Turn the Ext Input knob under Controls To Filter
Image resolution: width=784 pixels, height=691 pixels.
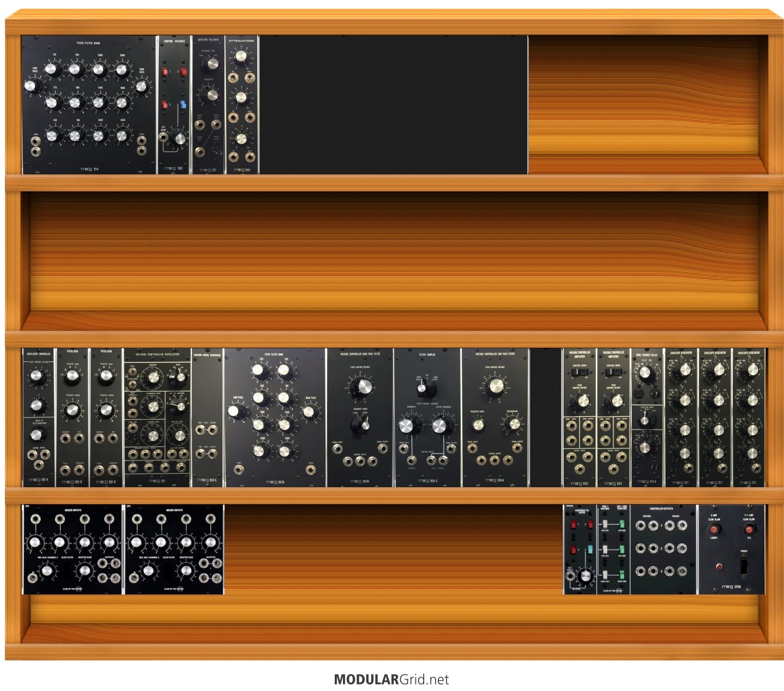click(x=586, y=575)
